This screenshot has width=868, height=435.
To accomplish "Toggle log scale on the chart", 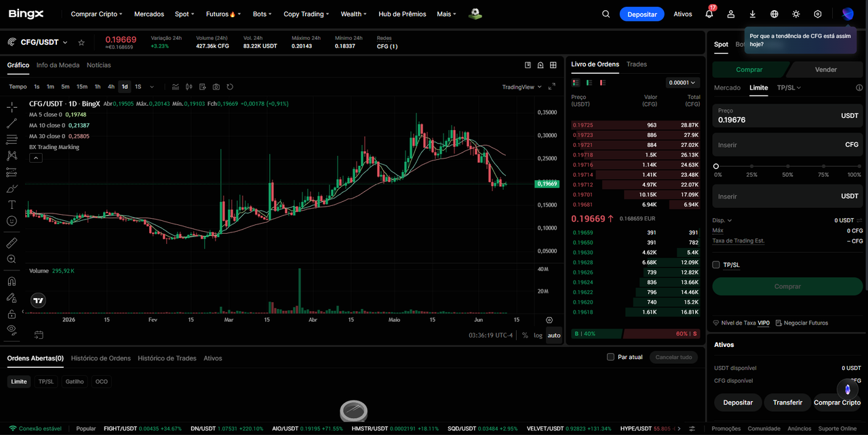I will pyautogui.click(x=538, y=335).
